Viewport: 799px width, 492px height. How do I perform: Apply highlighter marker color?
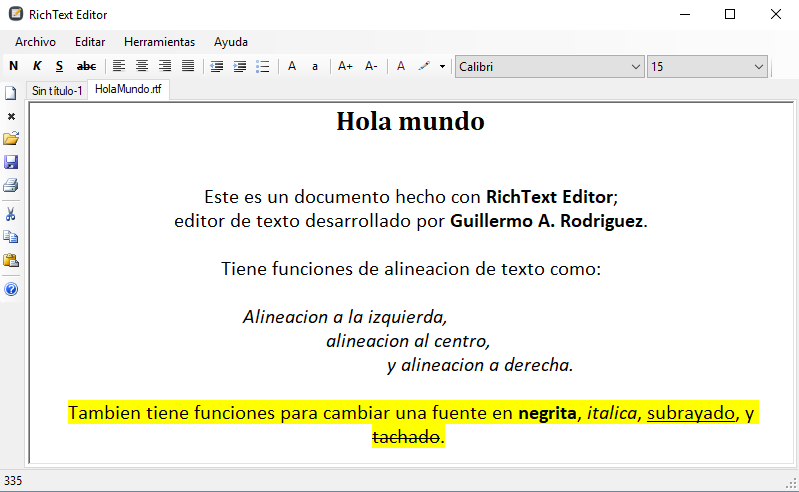424,66
